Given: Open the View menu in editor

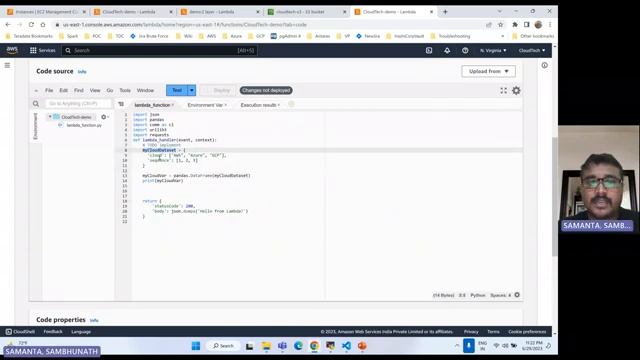Looking at the screenshot, I should [95, 90].
